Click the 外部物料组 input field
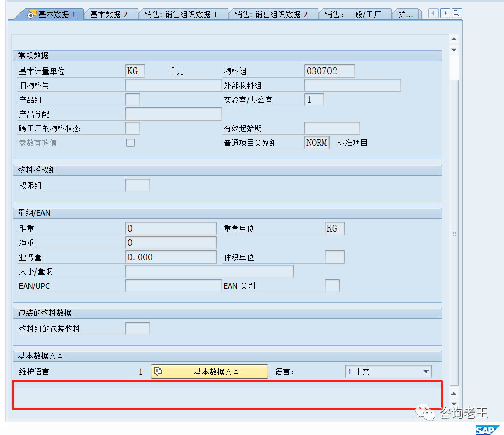Screen dimensions: 504x435 (353, 85)
